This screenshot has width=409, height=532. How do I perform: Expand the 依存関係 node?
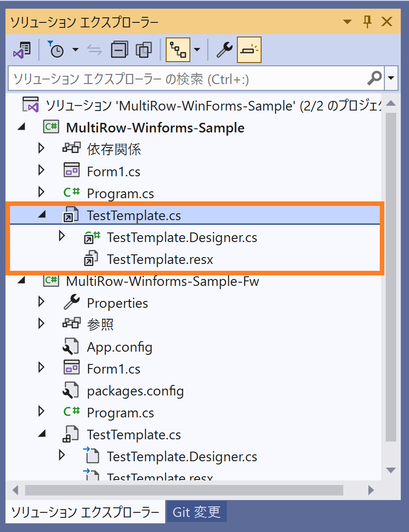point(42,148)
